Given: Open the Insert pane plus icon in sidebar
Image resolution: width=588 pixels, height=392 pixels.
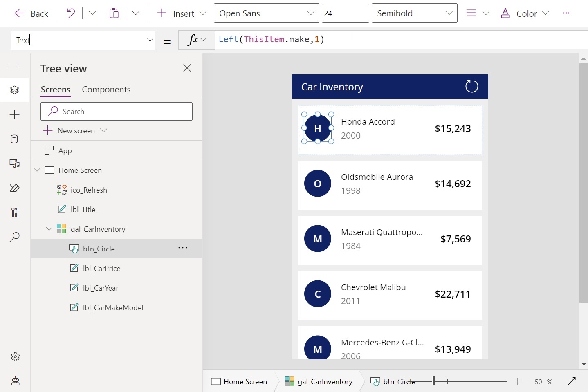Looking at the screenshot, I should [x=14, y=114].
